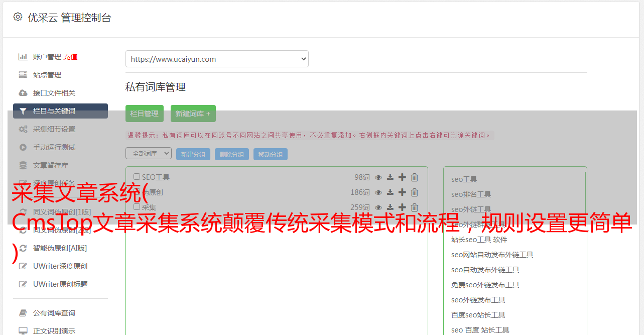Click the 新建分组 button
Viewport: 644px width, 335px height.
193,154
